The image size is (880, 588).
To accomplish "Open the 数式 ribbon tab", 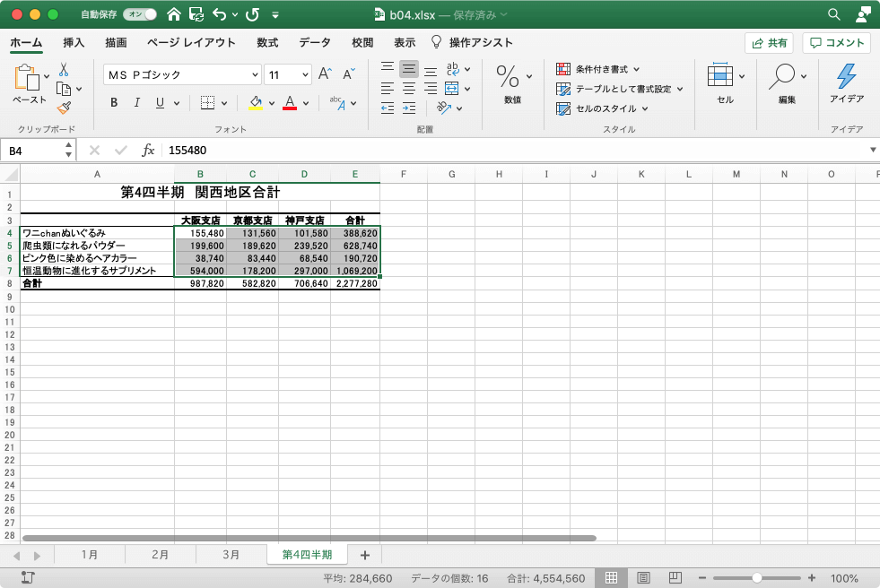I will 267,43.
